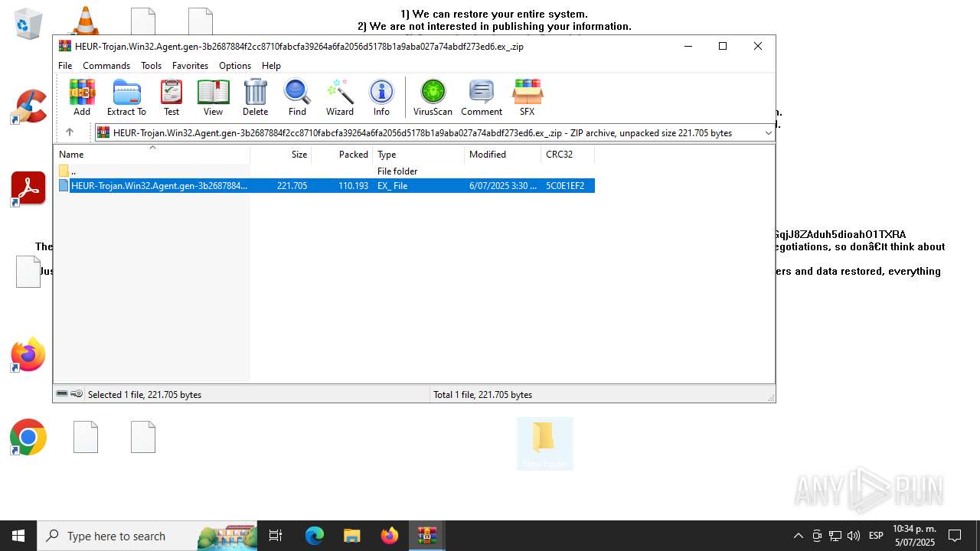This screenshot has height=551, width=980.
Task: Start VirusScan on archive
Action: point(433,97)
